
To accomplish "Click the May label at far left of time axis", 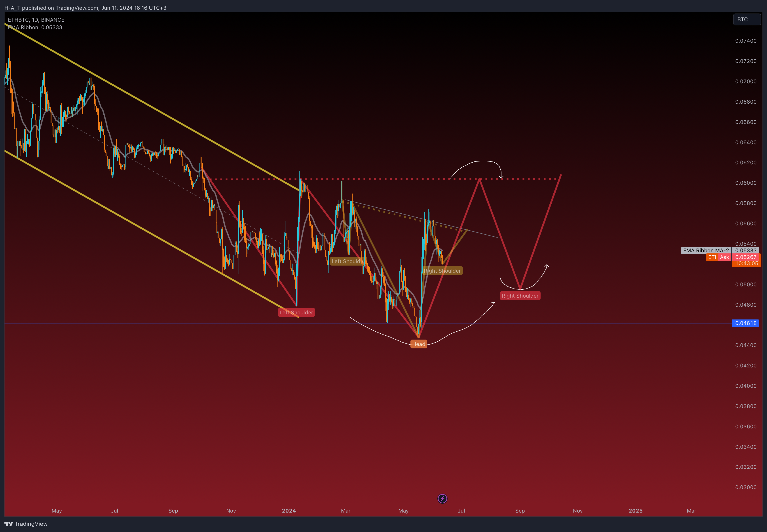I will coord(57,511).
